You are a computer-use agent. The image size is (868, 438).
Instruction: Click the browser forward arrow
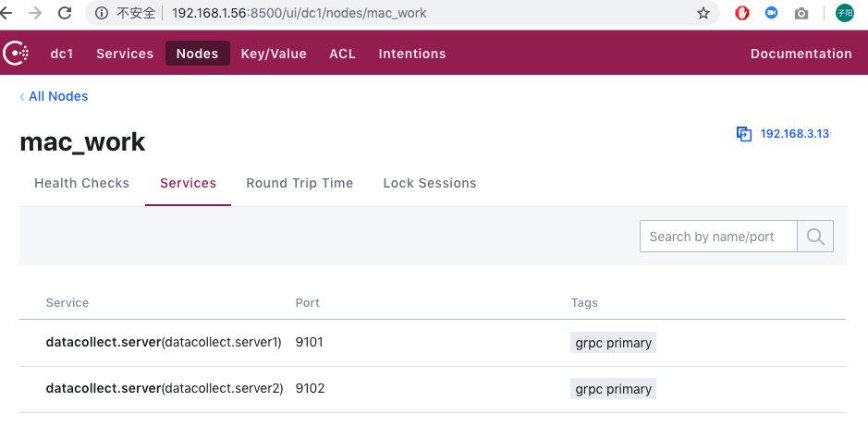tap(35, 14)
